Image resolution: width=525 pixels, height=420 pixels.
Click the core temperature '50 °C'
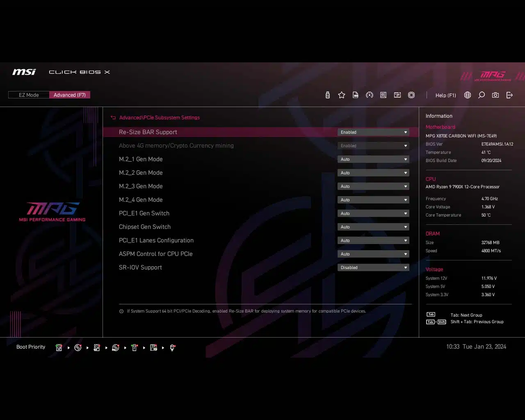point(486,215)
